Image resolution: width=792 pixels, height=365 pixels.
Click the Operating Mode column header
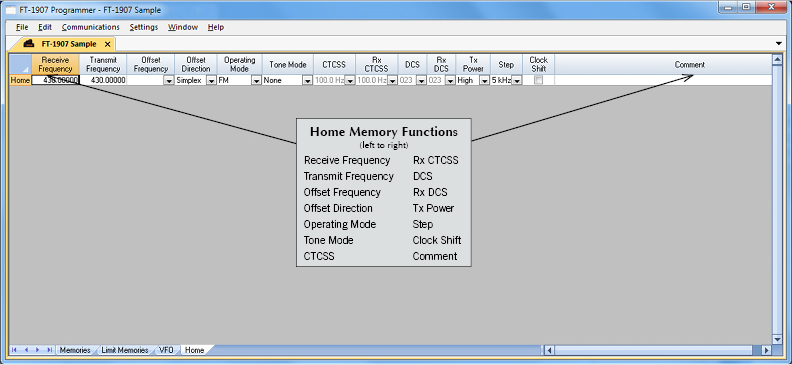click(239, 65)
